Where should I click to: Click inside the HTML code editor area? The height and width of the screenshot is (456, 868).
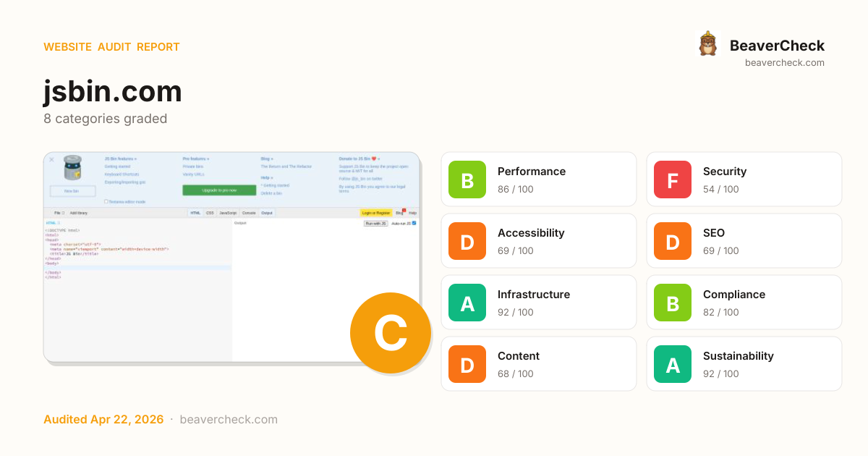coord(137,304)
